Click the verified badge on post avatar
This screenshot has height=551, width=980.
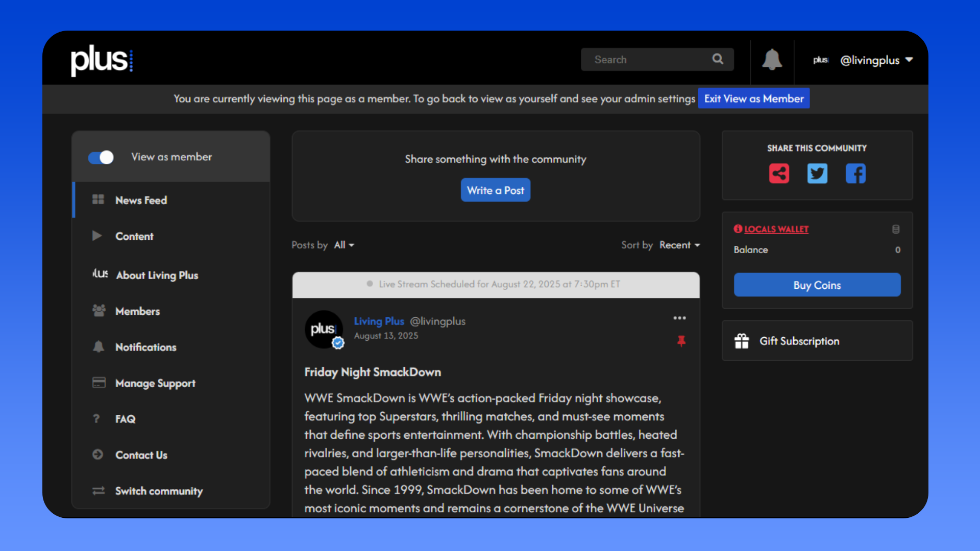338,343
